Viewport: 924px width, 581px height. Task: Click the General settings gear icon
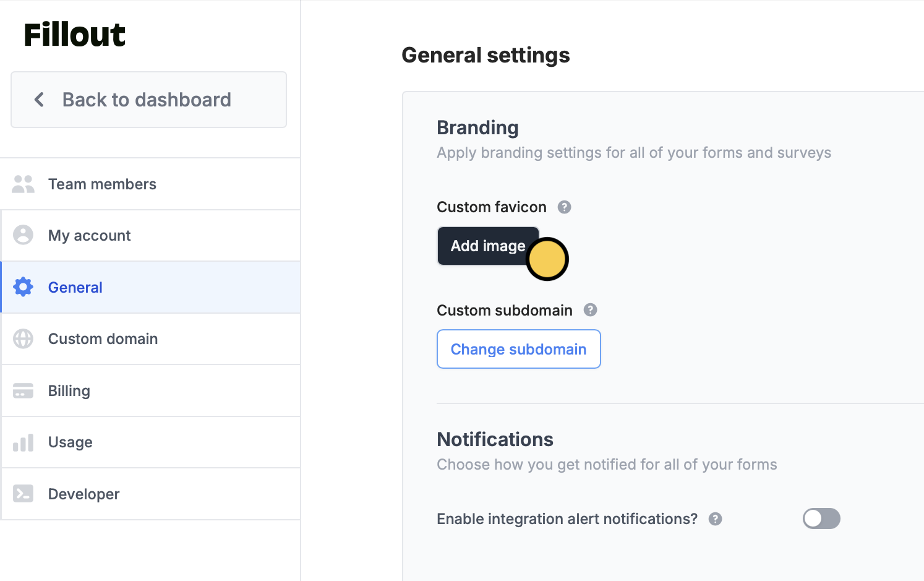pyautogui.click(x=23, y=286)
